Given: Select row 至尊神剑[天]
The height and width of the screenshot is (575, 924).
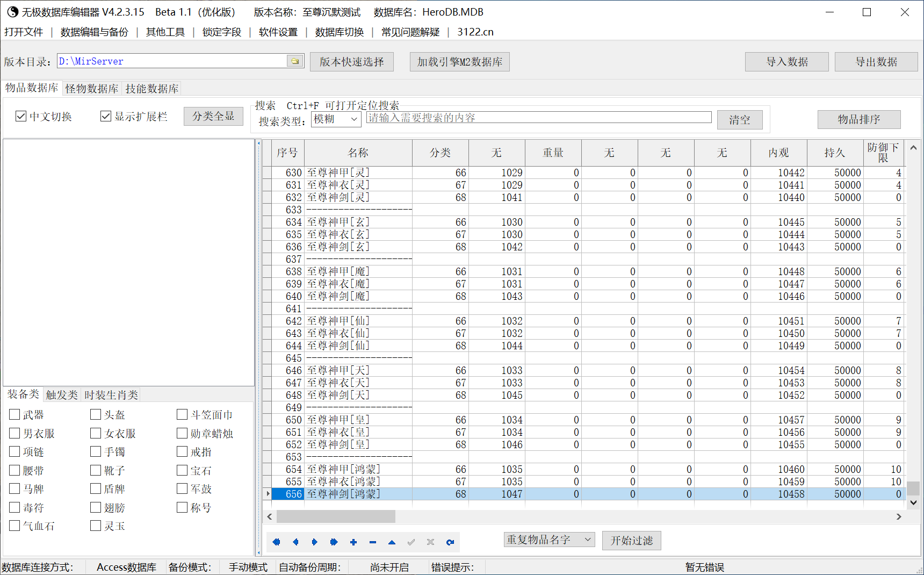Looking at the screenshot, I should tap(584, 395).
